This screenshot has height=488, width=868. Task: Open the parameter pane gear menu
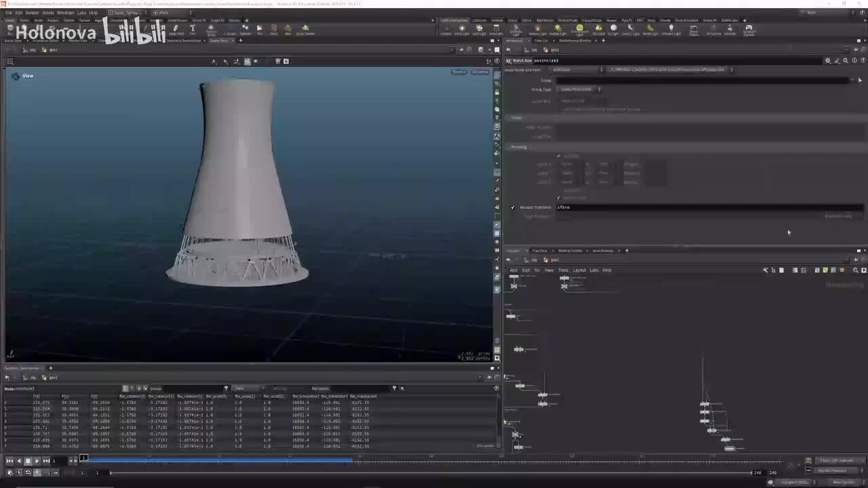(x=827, y=60)
